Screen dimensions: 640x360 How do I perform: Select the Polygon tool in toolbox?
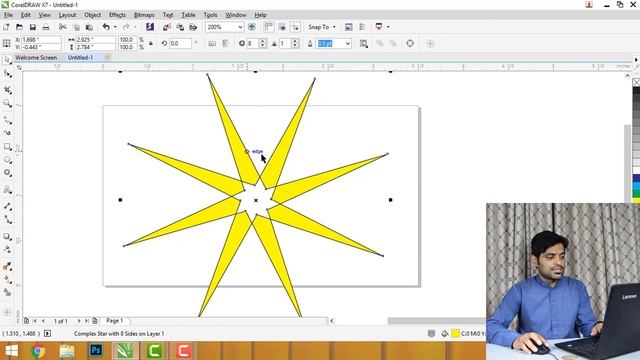7,173
